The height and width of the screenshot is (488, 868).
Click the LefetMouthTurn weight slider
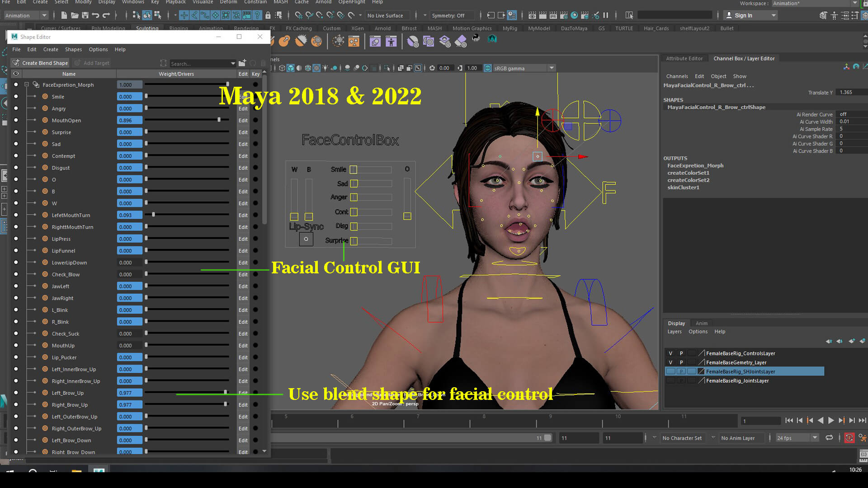pos(187,215)
